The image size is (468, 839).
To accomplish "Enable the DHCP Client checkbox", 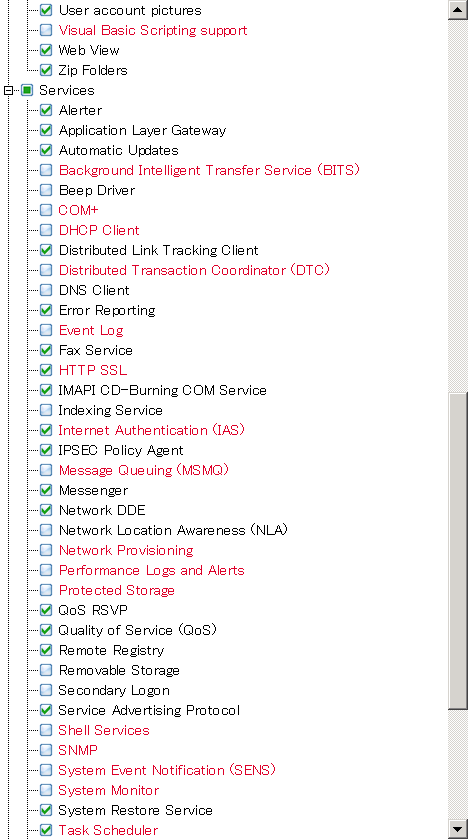I will pos(47,230).
